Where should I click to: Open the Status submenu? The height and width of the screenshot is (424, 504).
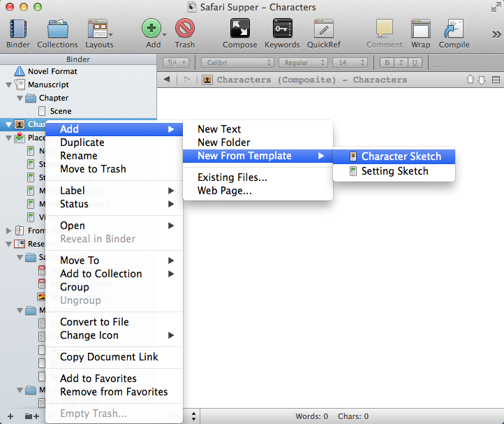114,204
